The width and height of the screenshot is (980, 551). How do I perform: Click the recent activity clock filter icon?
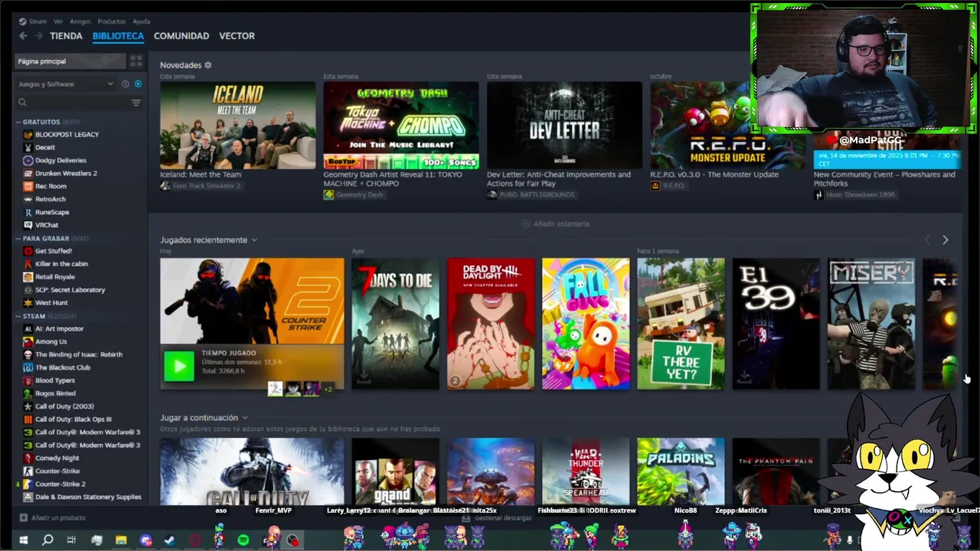(126, 83)
